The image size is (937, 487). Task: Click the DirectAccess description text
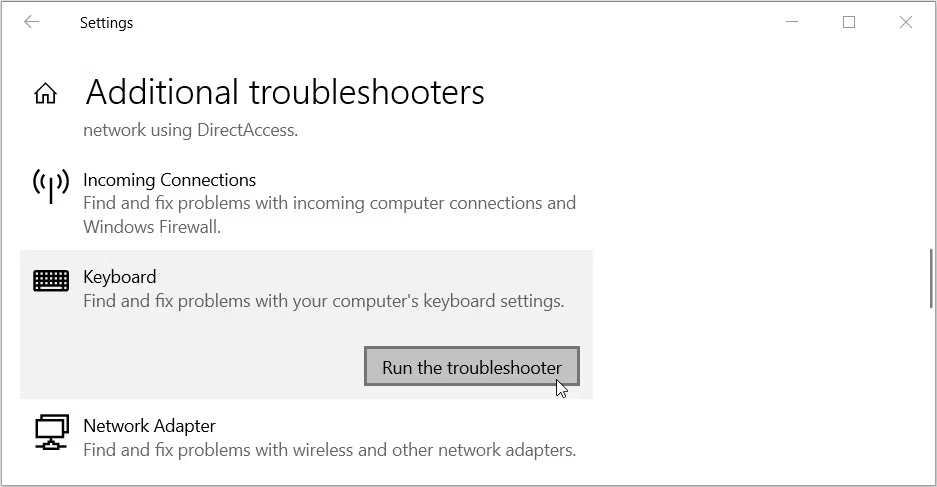[x=190, y=130]
